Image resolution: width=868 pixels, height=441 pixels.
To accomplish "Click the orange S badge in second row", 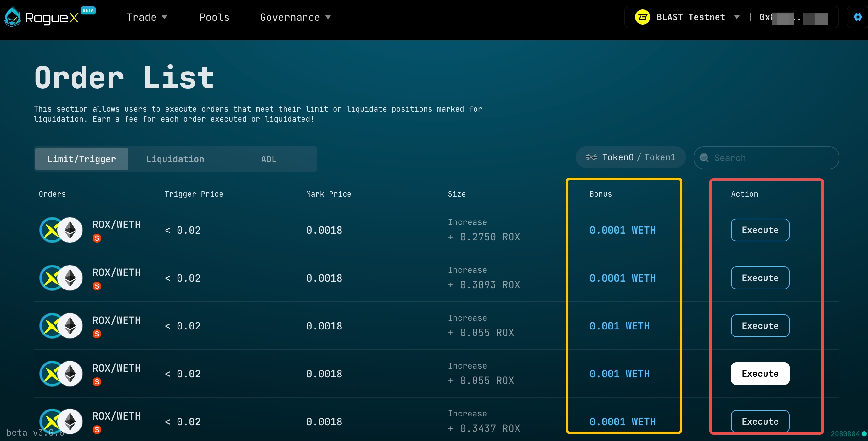I will pos(97,286).
